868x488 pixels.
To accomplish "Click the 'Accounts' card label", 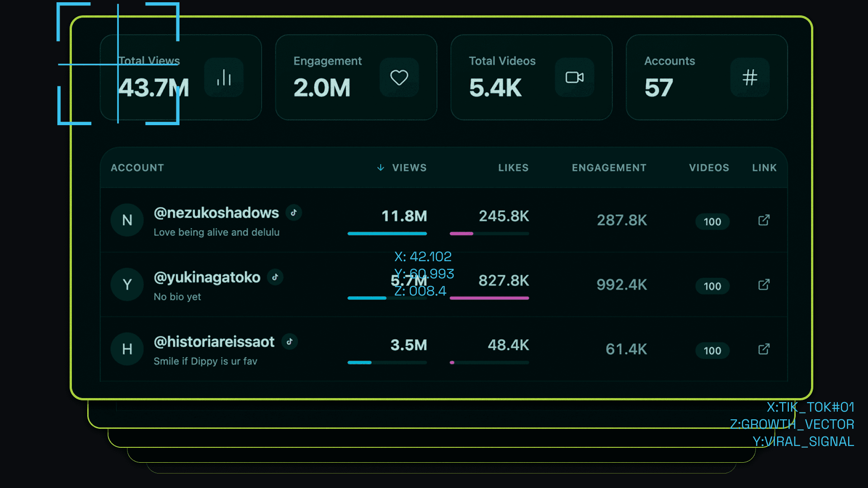I will pos(670,61).
